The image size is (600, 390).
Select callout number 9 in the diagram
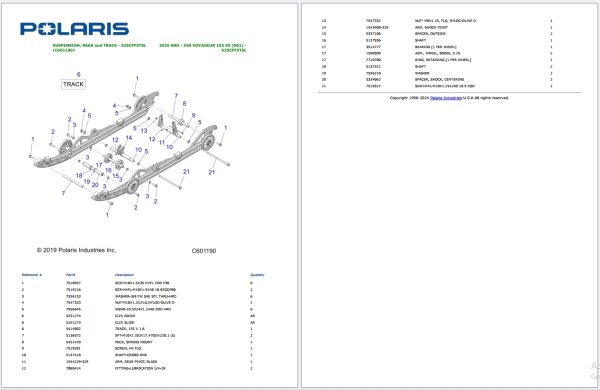pyautogui.click(x=194, y=115)
